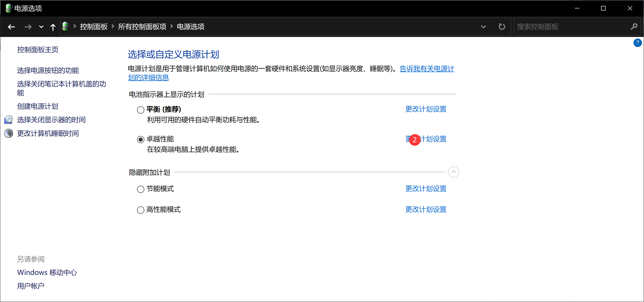This screenshot has height=302, width=644.
Task: Click the battery icon in address bar
Action: [66, 26]
